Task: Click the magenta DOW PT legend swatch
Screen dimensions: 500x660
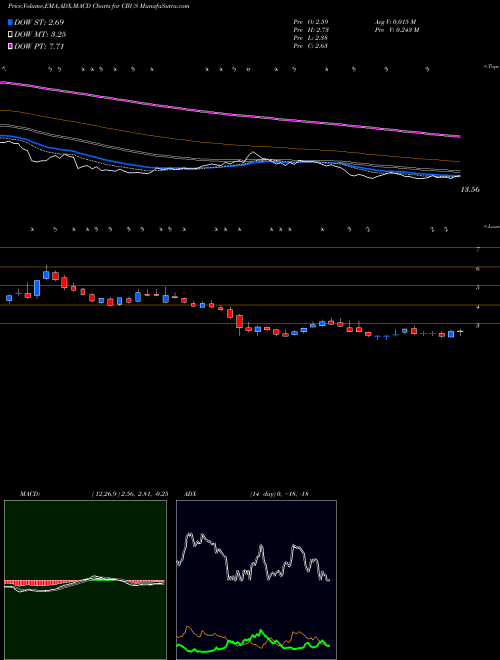Action: pos(10,46)
